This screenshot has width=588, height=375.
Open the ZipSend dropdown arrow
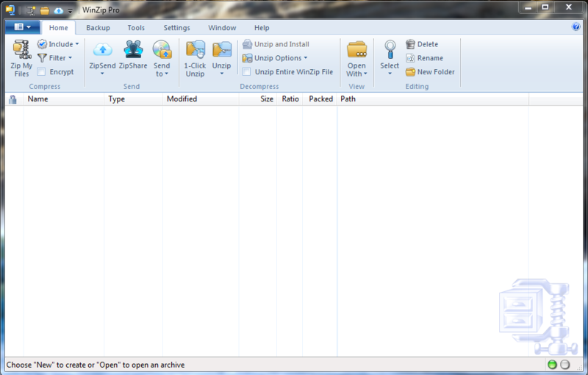pyautogui.click(x=102, y=74)
